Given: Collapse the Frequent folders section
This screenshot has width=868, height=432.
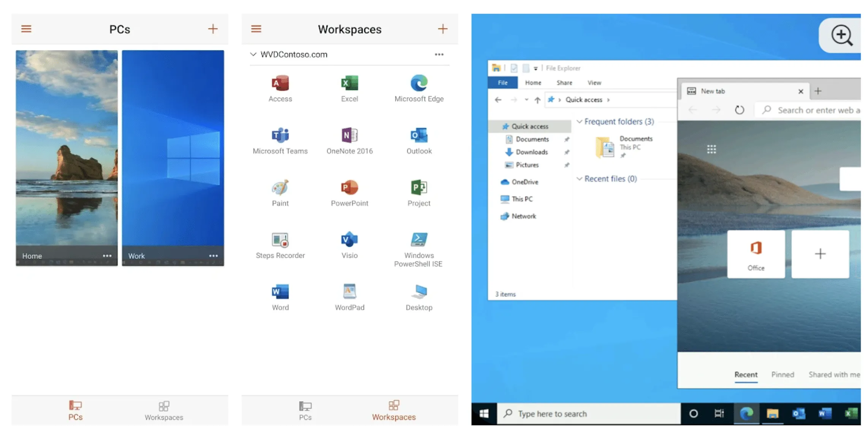Looking at the screenshot, I should coord(579,121).
